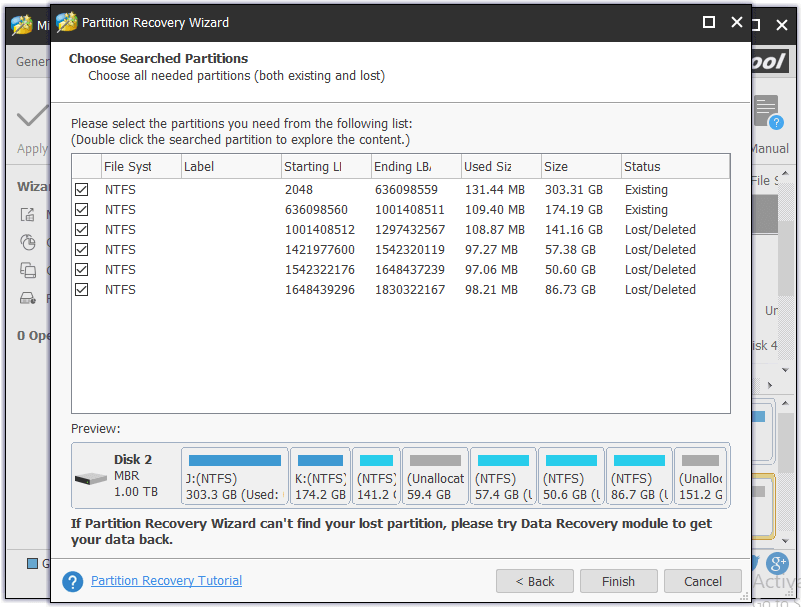Click the clock-style wizard icon in the sidebar
801x607 pixels.
click(28, 242)
